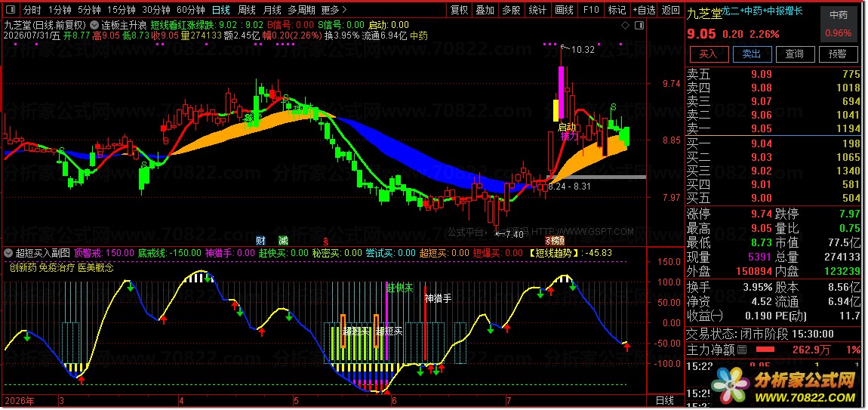Click the 标记 mark button
Viewport: 868px width, 410px height.
(x=617, y=9)
